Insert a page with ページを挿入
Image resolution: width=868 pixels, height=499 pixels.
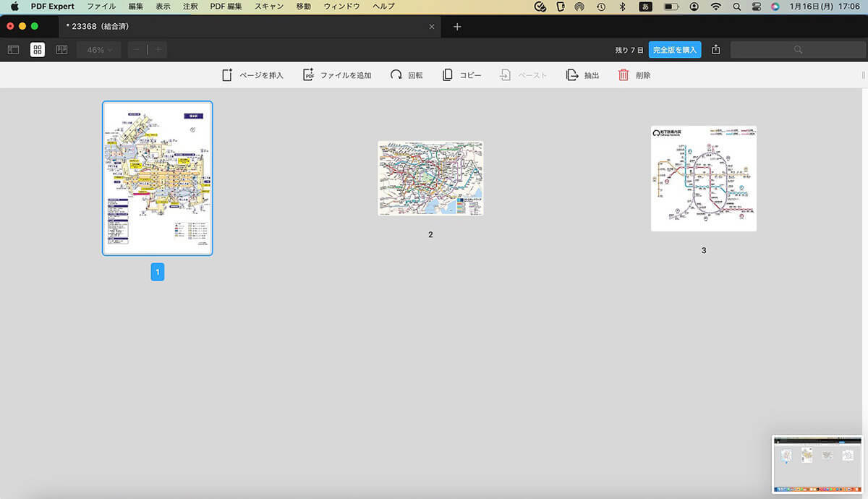pos(252,75)
